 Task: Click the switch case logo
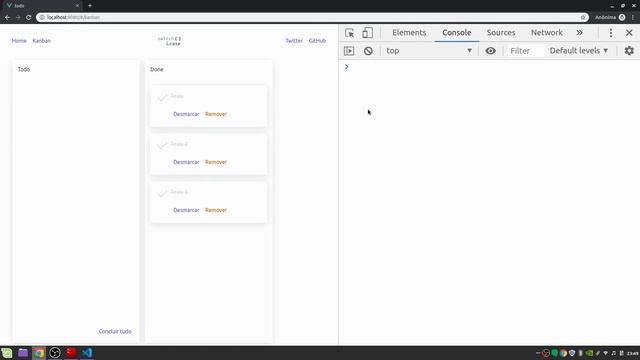tap(169, 41)
